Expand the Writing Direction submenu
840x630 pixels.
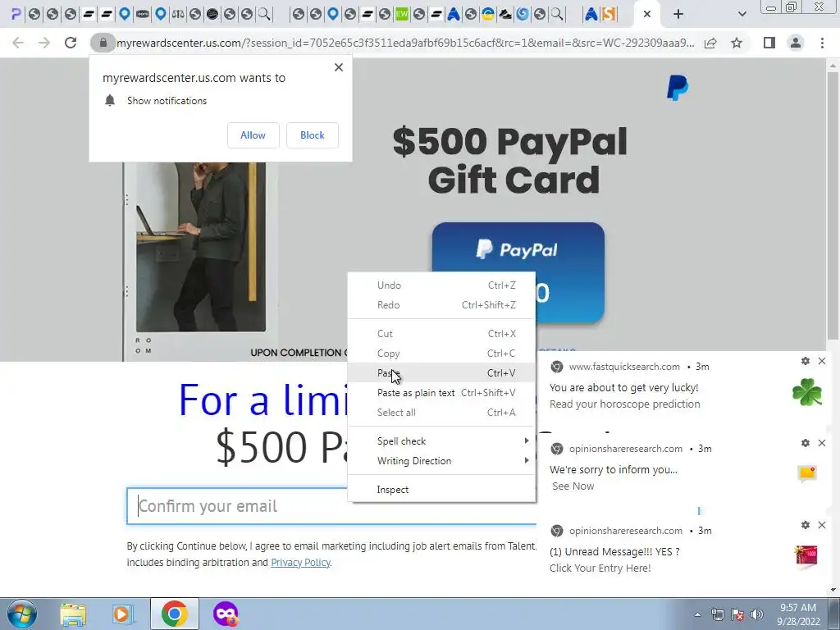tap(441, 461)
